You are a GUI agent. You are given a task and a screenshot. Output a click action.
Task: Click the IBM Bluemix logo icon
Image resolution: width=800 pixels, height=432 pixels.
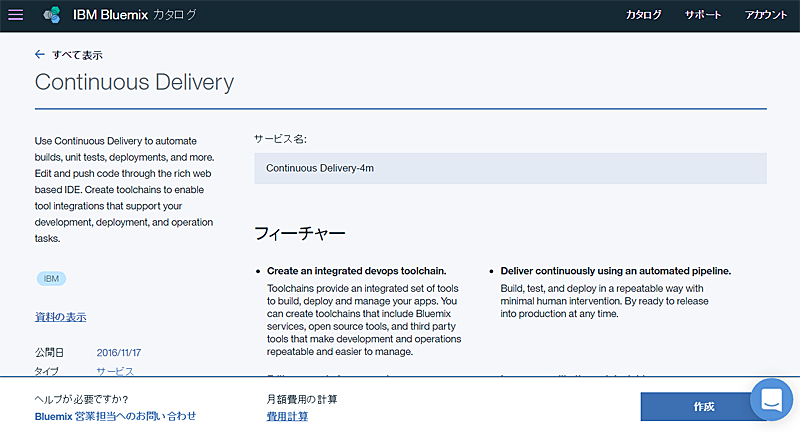pyautogui.click(x=52, y=15)
